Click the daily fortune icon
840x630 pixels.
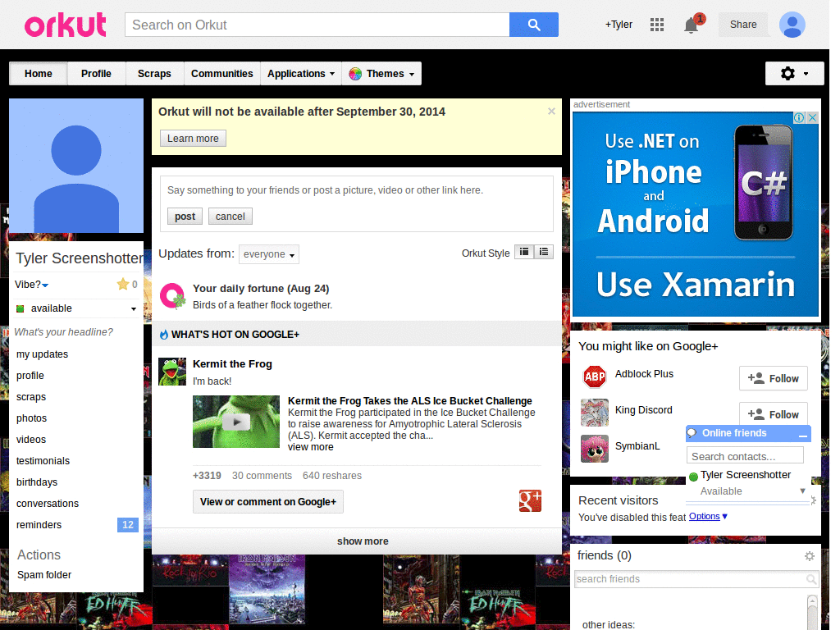172,295
